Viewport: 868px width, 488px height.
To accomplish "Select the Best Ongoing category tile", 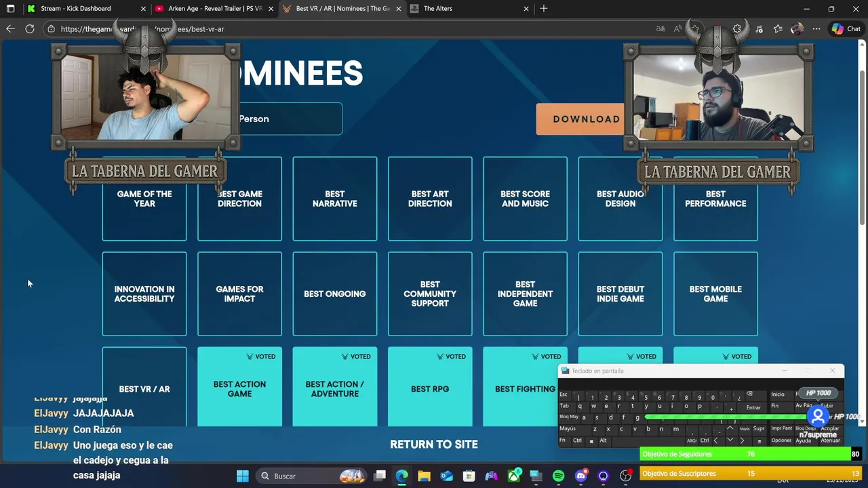I will [335, 293].
